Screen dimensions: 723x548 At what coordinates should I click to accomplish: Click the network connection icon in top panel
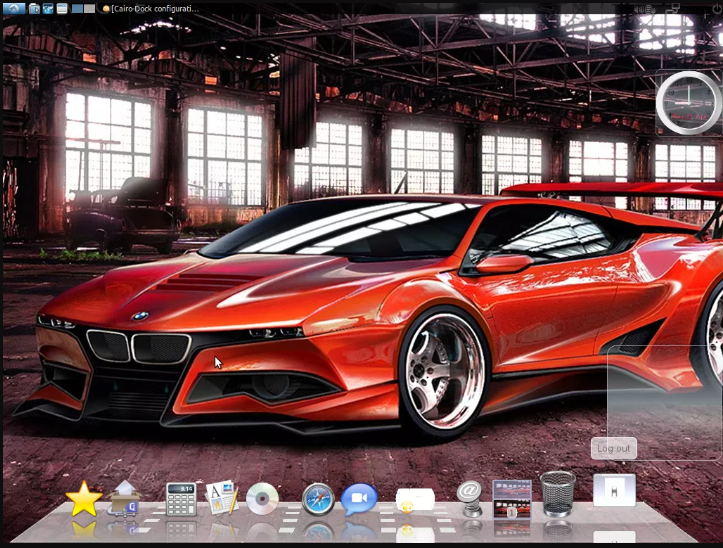(673, 9)
